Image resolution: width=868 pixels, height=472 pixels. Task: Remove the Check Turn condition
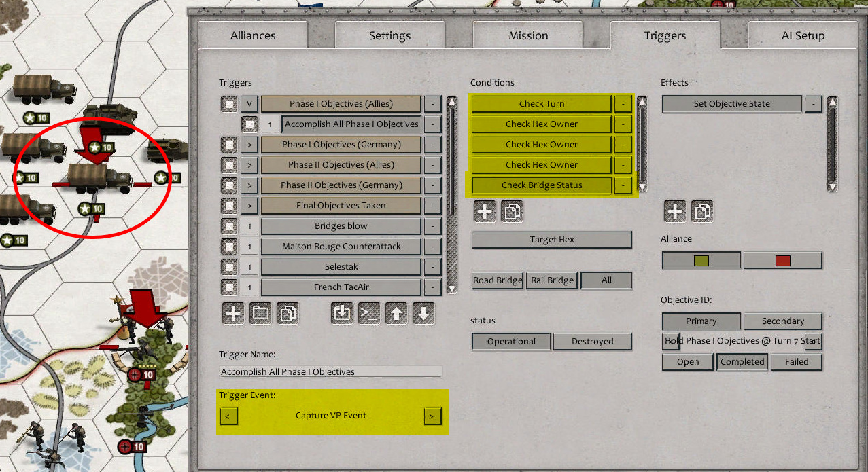pyautogui.click(x=623, y=104)
